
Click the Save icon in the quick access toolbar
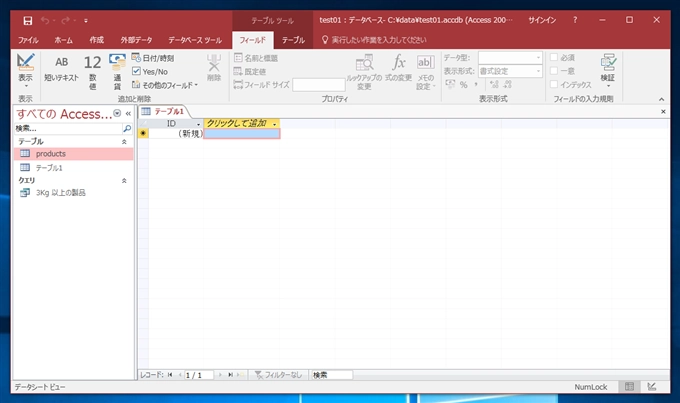click(28, 20)
